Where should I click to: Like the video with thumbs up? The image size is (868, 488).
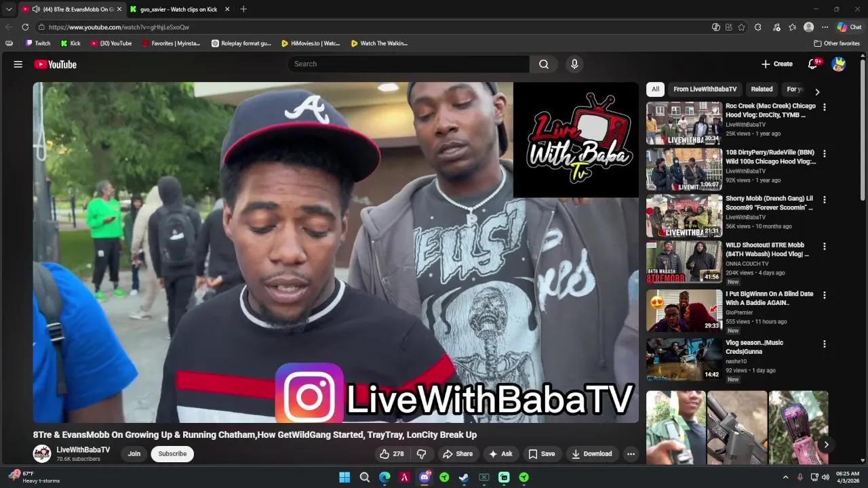tap(392, 454)
